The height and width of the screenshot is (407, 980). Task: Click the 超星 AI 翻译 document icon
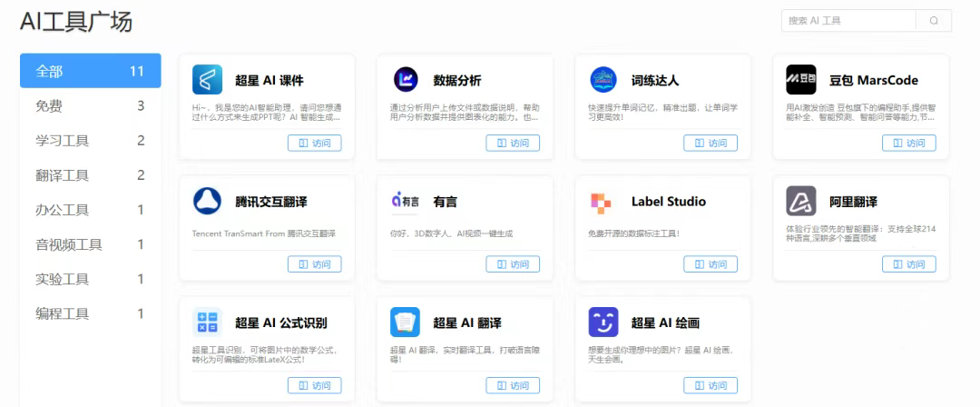click(405, 323)
